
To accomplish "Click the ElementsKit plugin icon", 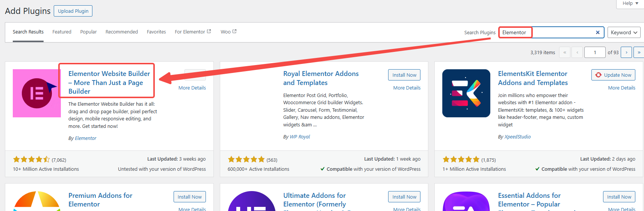I will click(466, 93).
